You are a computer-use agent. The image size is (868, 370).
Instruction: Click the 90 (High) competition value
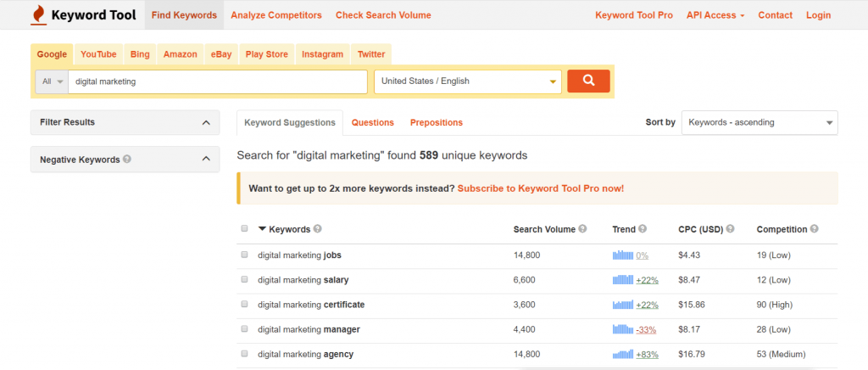coord(775,305)
